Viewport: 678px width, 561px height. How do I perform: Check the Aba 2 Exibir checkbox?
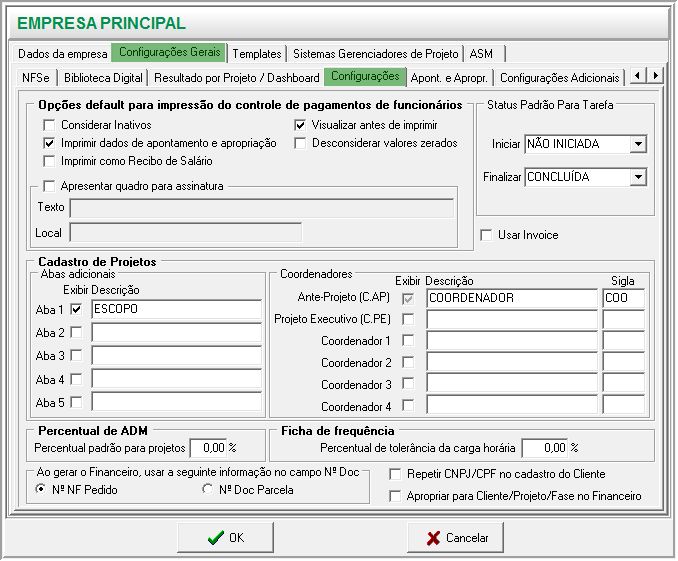[76, 332]
